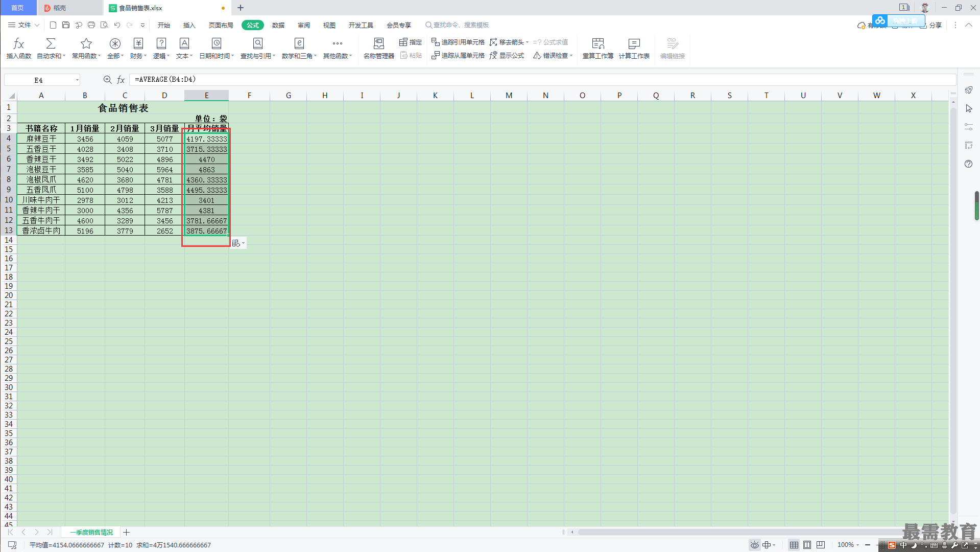This screenshot has width=980, height=552.
Task: Click the zoom out minus button
Action: tap(868, 545)
